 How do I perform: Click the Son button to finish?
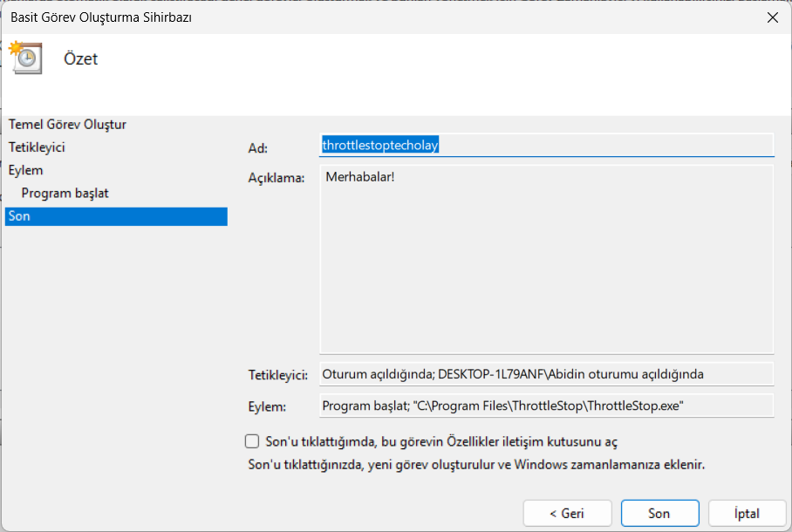click(x=659, y=514)
